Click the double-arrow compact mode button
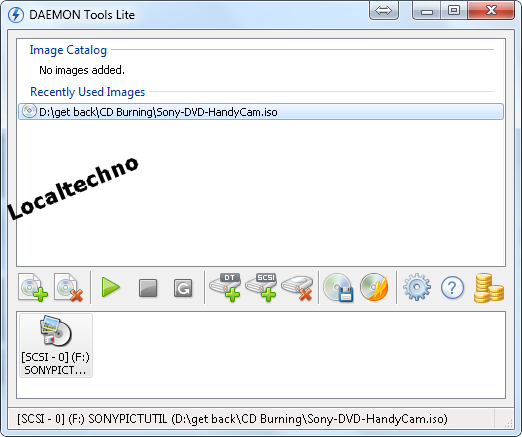 point(383,11)
